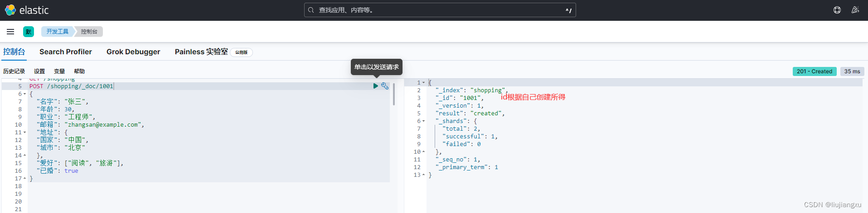The image size is (868, 213).
Task: Open the default space avatar '默'
Action: pyautogui.click(x=29, y=32)
